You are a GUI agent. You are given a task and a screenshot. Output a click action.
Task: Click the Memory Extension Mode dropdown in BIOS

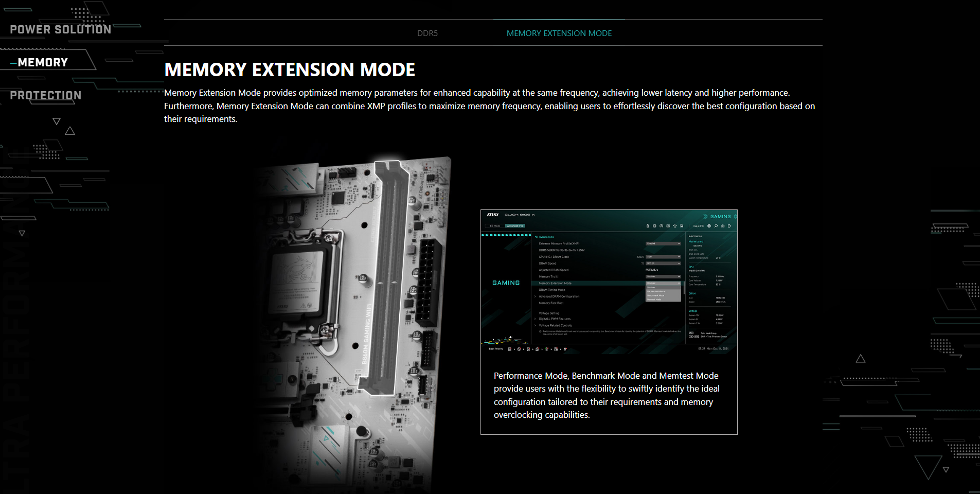[x=663, y=284]
